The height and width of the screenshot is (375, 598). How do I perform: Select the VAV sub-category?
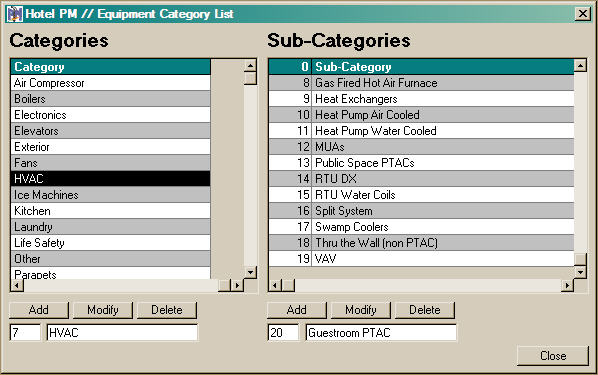[421, 259]
